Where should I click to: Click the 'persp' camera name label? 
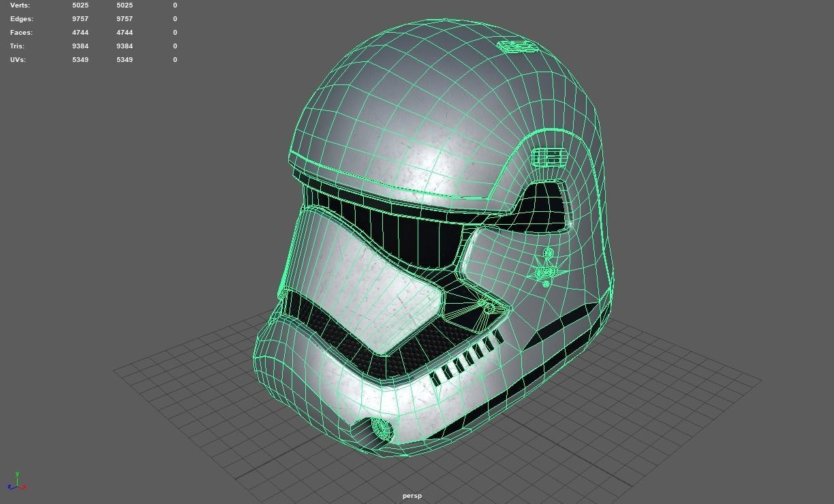coord(412,496)
